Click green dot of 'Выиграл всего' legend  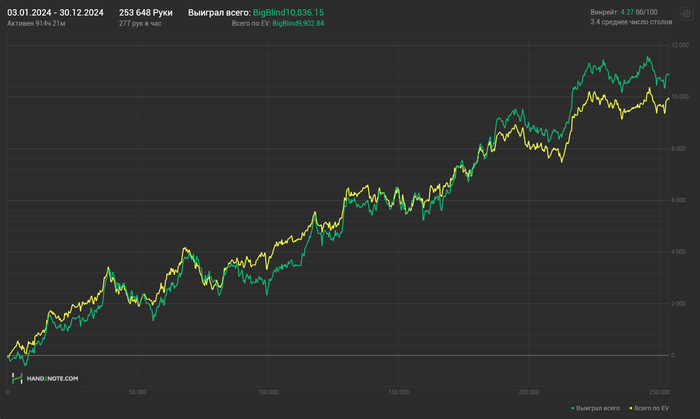point(573,409)
